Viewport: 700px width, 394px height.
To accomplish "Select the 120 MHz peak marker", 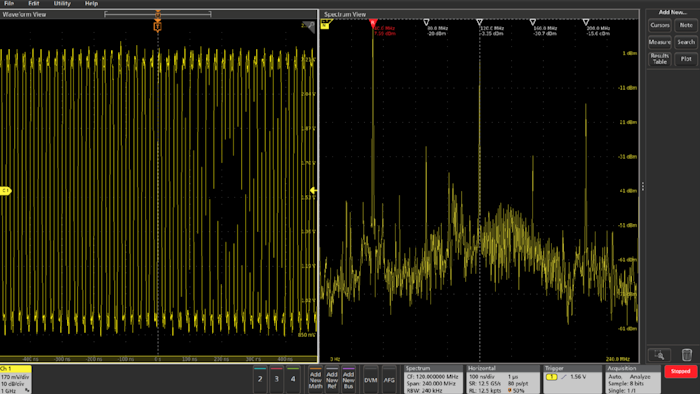I will [x=479, y=22].
